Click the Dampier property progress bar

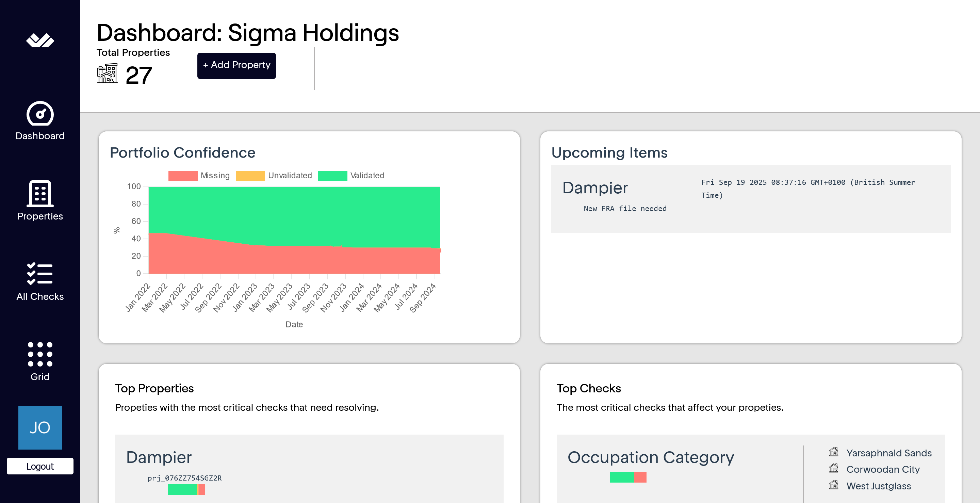coord(186,490)
